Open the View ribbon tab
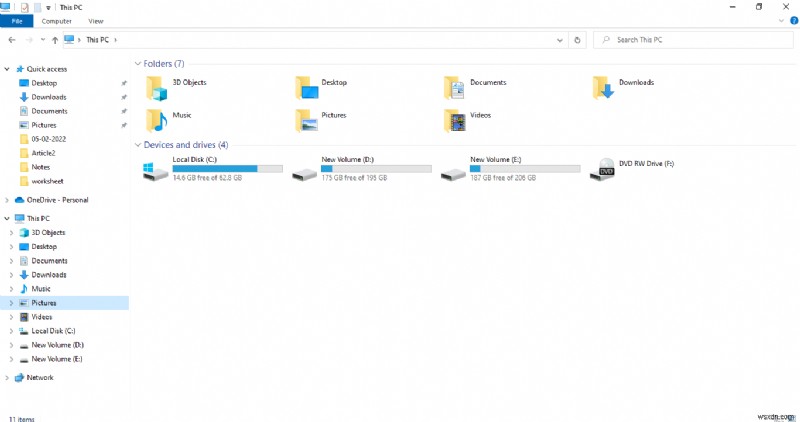 95,21
